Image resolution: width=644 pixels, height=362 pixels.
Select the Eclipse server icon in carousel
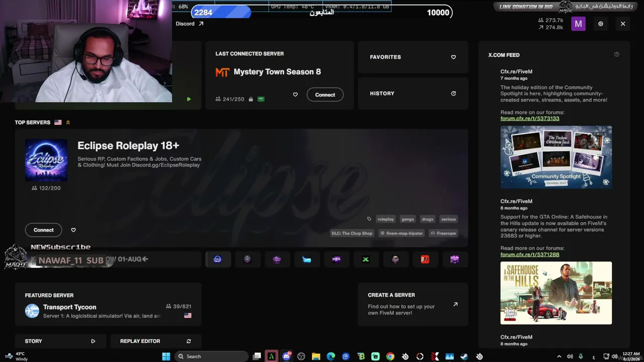click(217, 259)
